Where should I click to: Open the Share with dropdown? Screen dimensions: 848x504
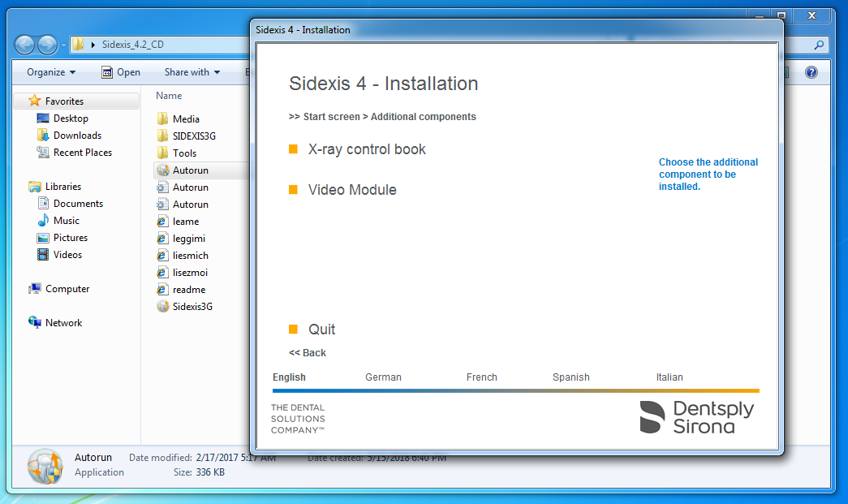[192, 72]
